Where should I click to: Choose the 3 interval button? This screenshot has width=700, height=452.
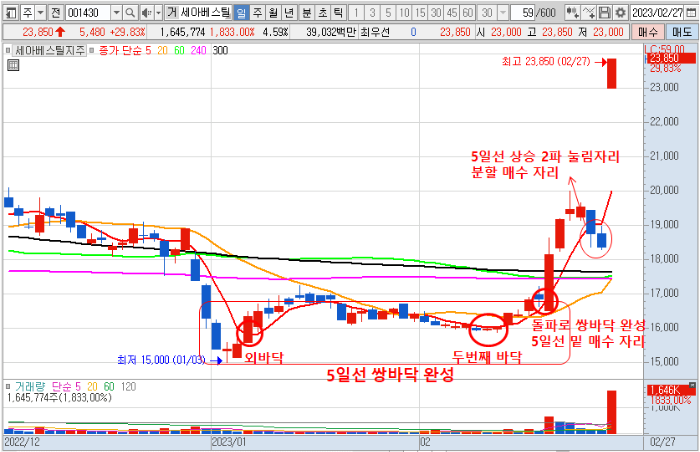click(x=372, y=13)
